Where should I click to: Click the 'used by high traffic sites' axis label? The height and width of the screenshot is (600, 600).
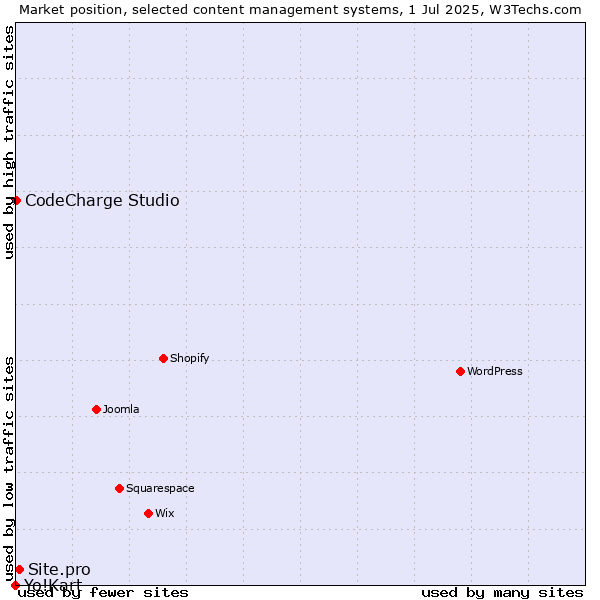point(8,142)
